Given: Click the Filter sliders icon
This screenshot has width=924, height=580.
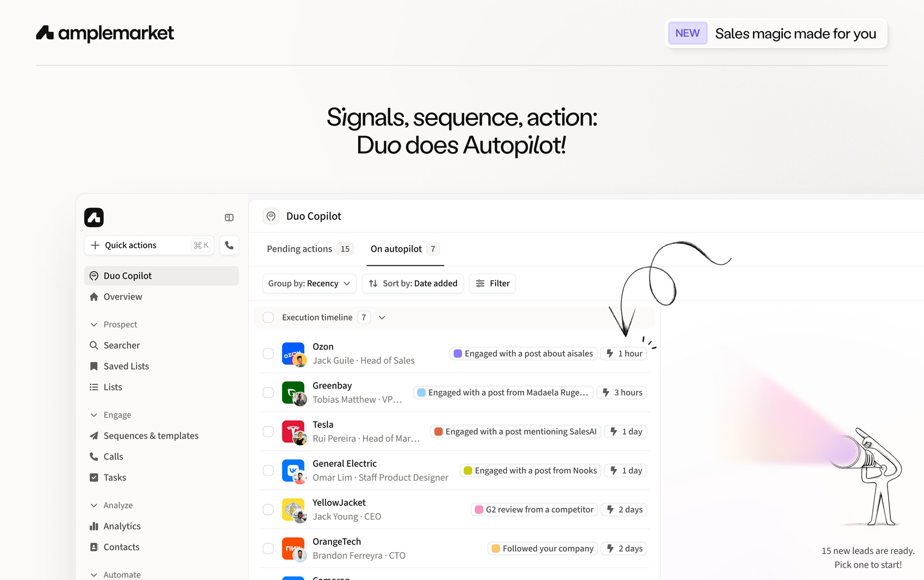Looking at the screenshot, I should click(x=480, y=283).
